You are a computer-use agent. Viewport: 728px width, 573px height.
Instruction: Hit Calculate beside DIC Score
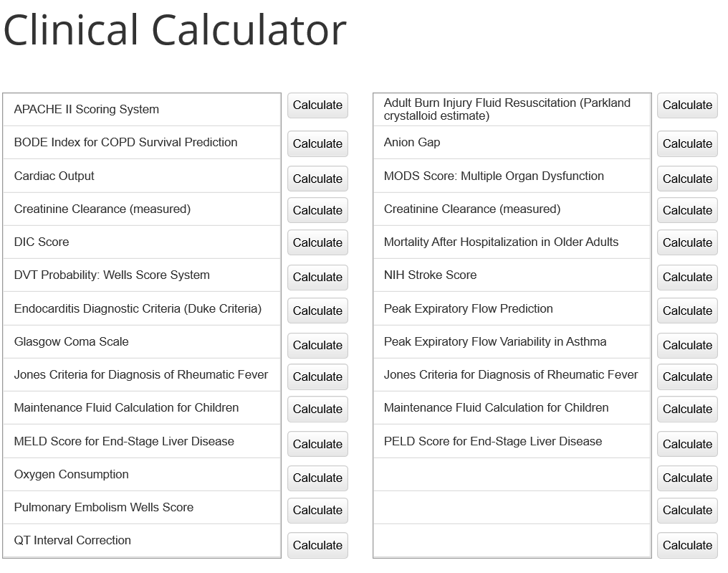coord(317,242)
